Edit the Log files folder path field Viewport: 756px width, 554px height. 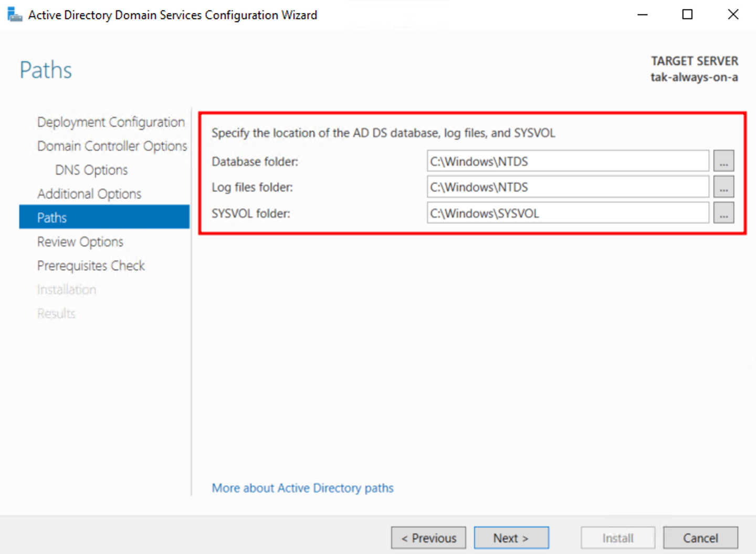tap(568, 187)
